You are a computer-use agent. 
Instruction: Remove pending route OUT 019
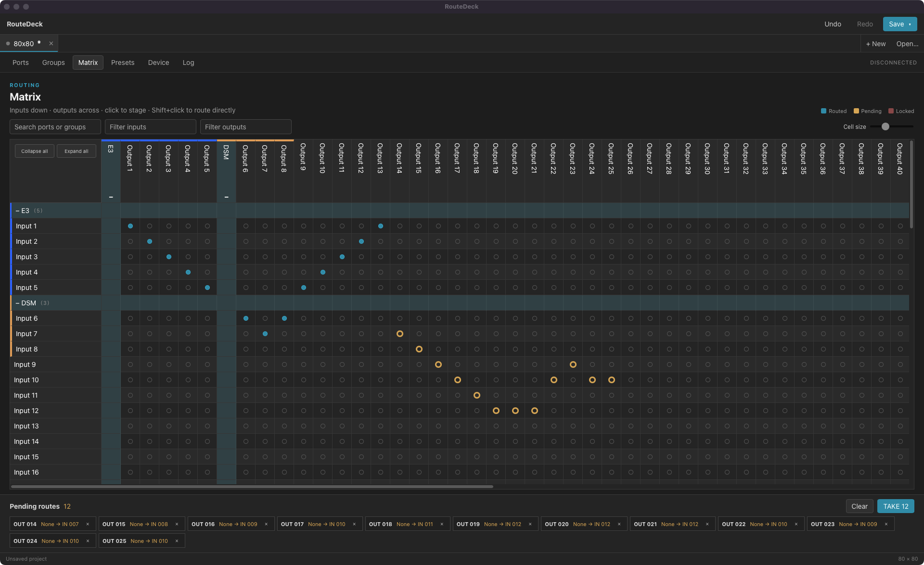click(530, 524)
